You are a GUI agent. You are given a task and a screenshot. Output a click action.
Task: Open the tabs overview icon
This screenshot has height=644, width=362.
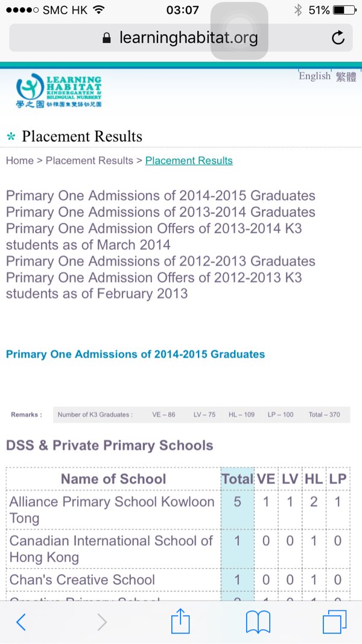tap(334, 622)
